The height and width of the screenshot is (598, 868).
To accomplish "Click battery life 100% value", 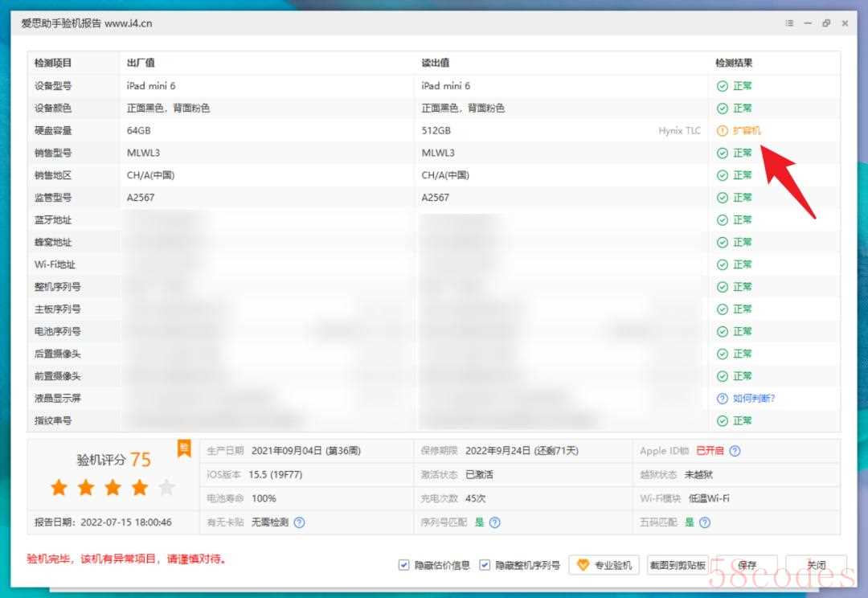I will 264,498.
